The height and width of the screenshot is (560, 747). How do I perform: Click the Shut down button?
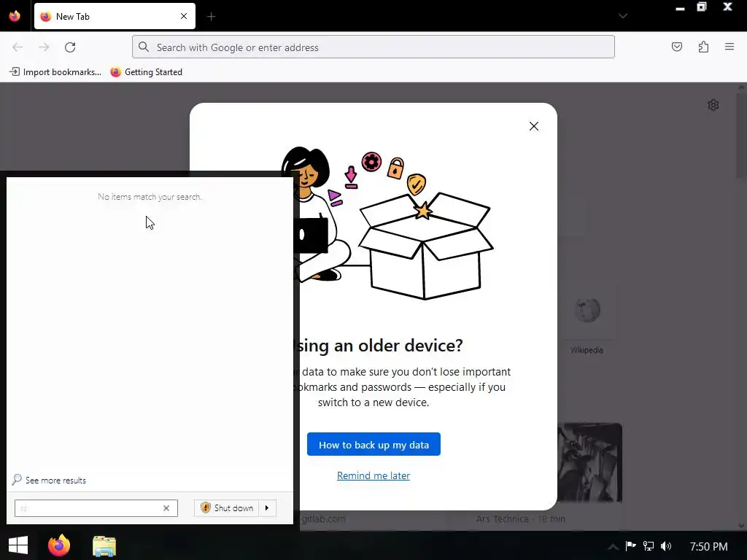click(227, 508)
